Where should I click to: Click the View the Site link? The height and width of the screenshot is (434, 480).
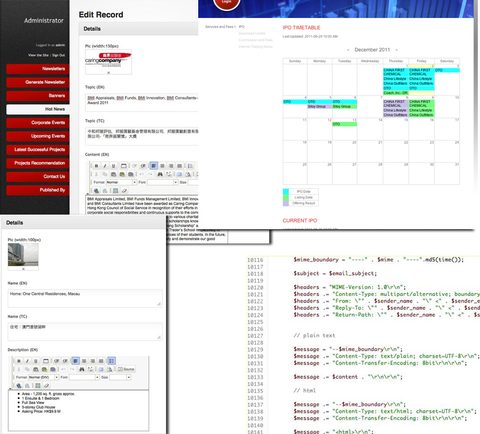pos(38,55)
